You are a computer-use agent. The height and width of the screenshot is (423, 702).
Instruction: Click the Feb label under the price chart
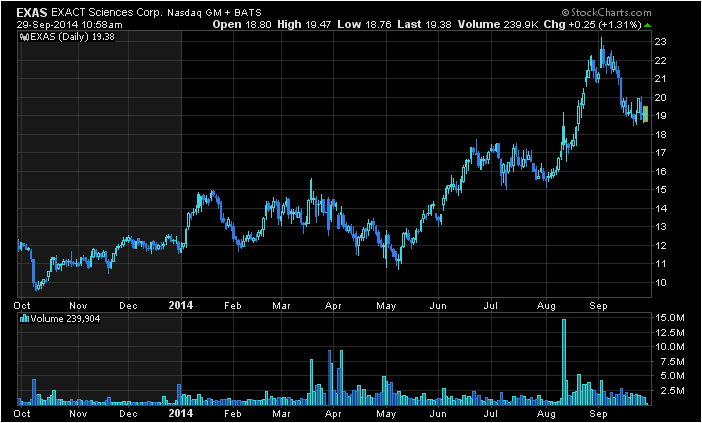pyautogui.click(x=233, y=306)
